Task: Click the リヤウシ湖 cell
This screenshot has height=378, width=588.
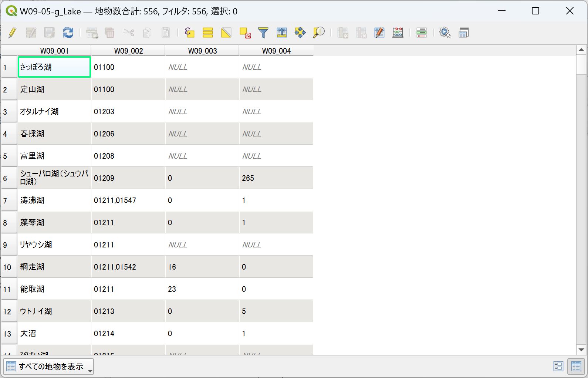Action: pos(54,244)
